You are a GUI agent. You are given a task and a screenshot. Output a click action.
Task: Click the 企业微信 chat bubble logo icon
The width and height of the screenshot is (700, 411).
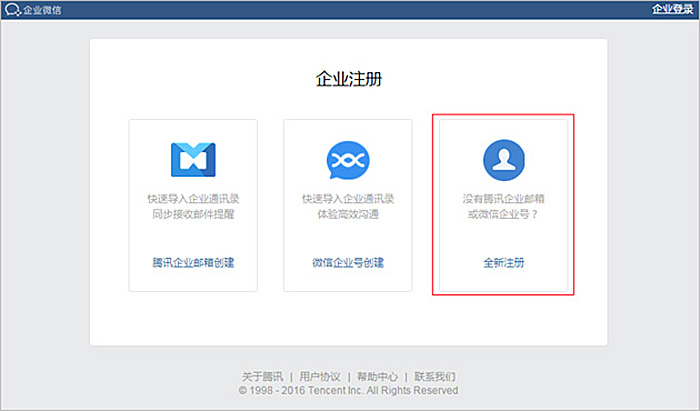[11, 10]
